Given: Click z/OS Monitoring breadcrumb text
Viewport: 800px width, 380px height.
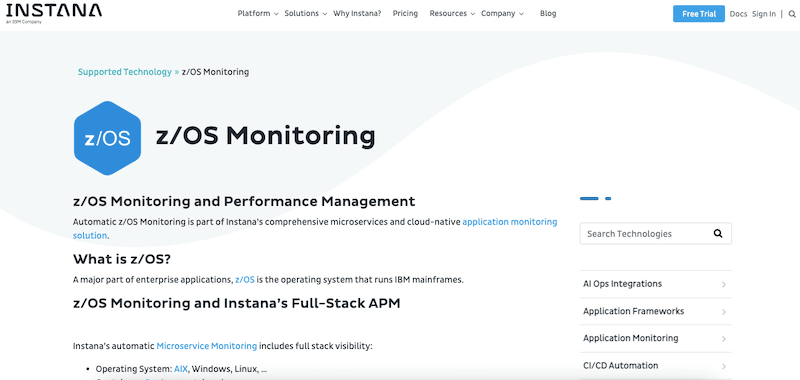Looking at the screenshot, I should [215, 72].
